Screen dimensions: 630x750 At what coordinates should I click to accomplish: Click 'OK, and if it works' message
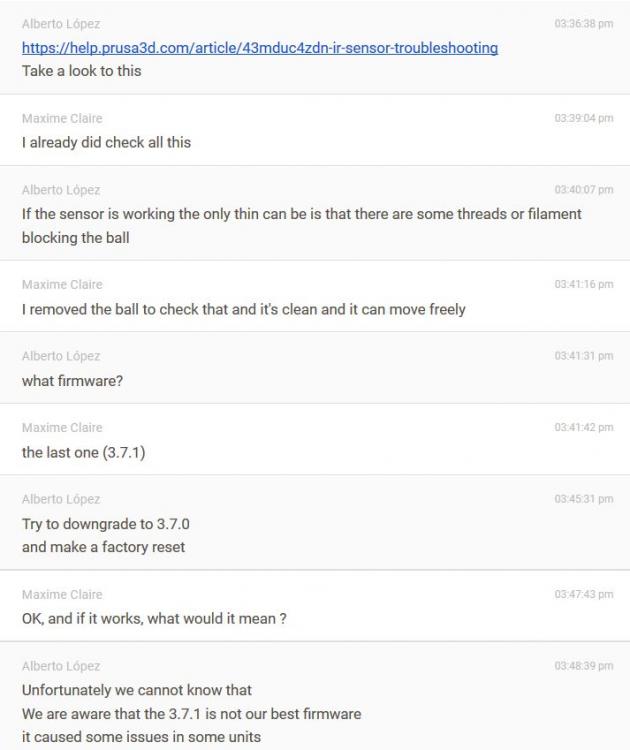pyautogui.click(x=155, y=618)
